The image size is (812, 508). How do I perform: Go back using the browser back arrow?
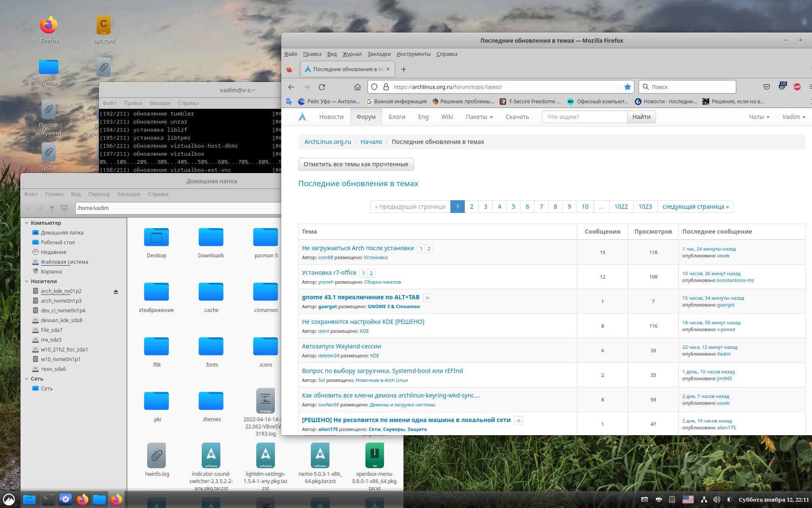tap(291, 87)
